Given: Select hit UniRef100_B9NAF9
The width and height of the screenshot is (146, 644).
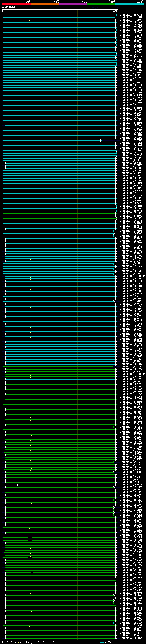Looking at the screenshot, I should tap(131, 404).
